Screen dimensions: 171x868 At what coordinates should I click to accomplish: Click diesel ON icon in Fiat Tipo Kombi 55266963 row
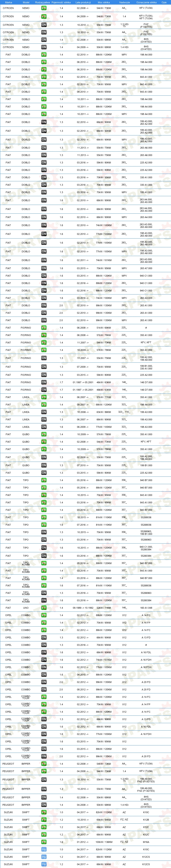coord(44,593)
